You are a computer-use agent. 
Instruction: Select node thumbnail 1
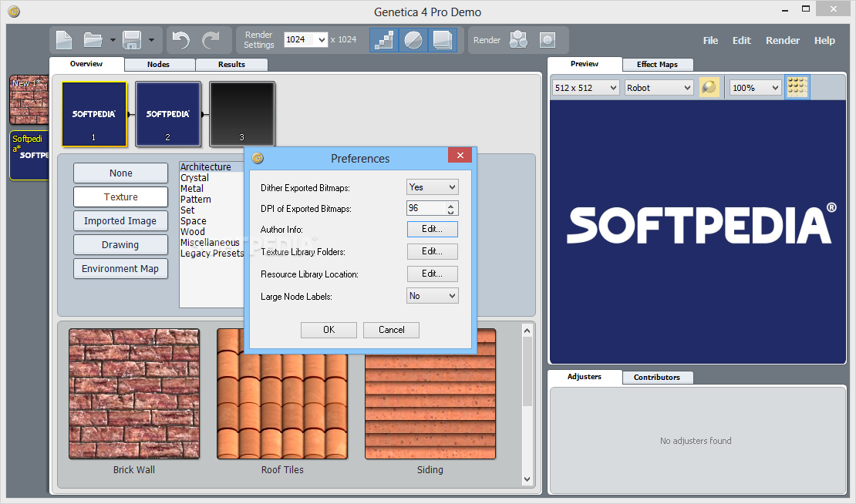click(94, 114)
